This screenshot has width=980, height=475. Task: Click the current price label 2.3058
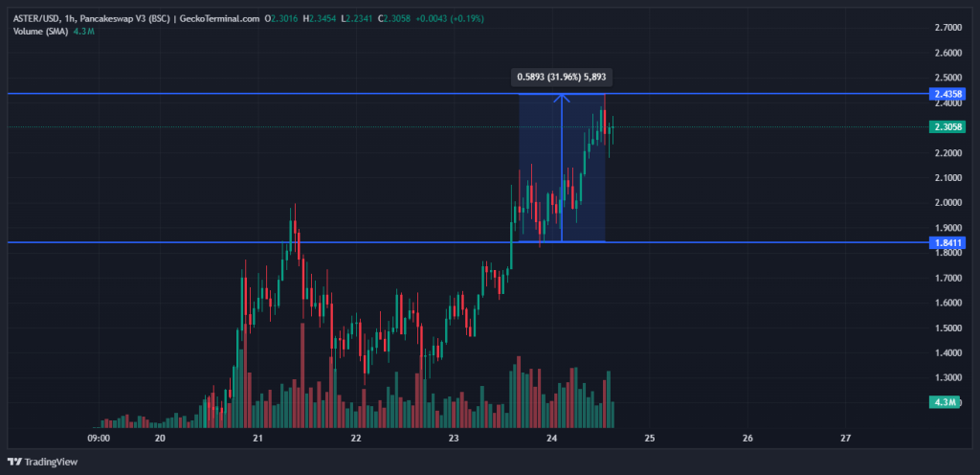coord(947,126)
